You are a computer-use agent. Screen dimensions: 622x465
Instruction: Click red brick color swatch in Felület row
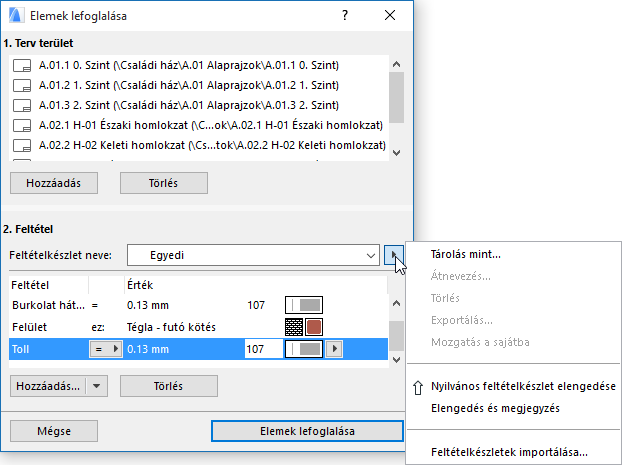tap(314, 327)
